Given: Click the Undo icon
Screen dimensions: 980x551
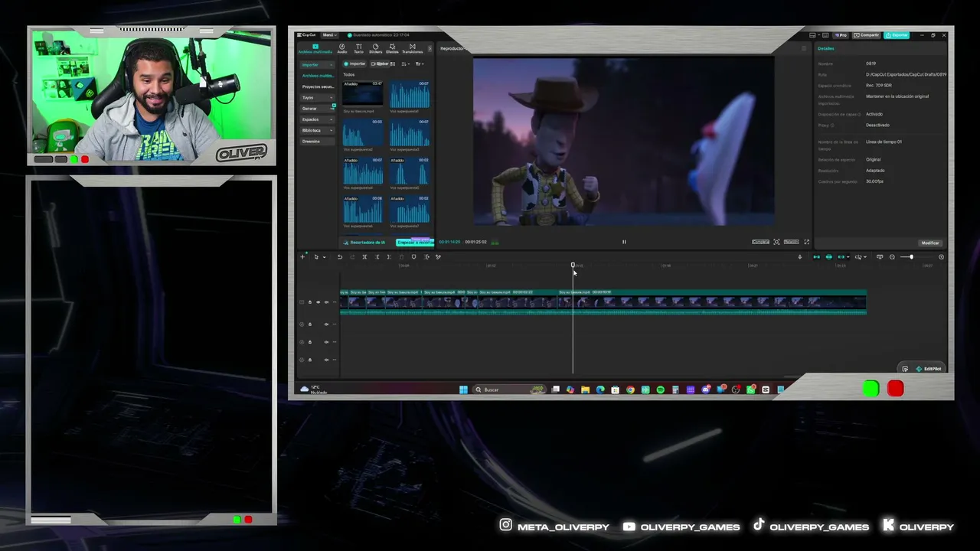Looking at the screenshot, I should point(340,257).
